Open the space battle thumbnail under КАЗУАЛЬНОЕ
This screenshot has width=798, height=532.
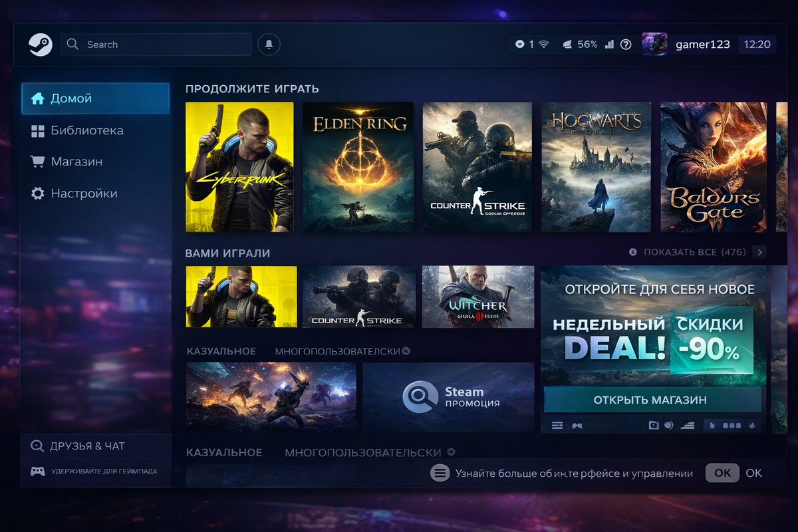coord(271,397)
